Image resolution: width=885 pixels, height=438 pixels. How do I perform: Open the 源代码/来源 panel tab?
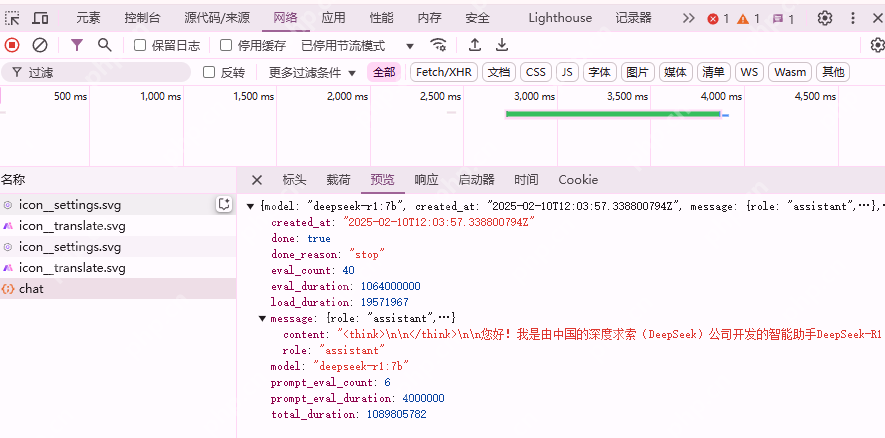click(x=217, y=18)
